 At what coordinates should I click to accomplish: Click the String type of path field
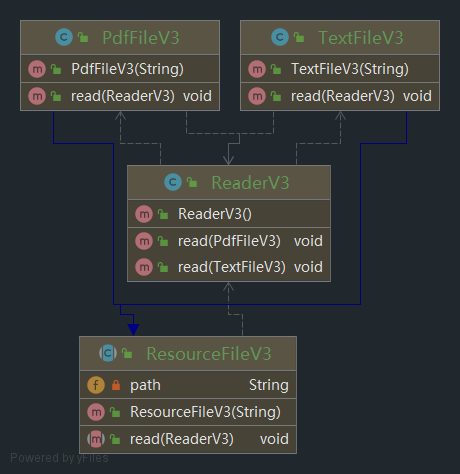(x=269, y=385)
